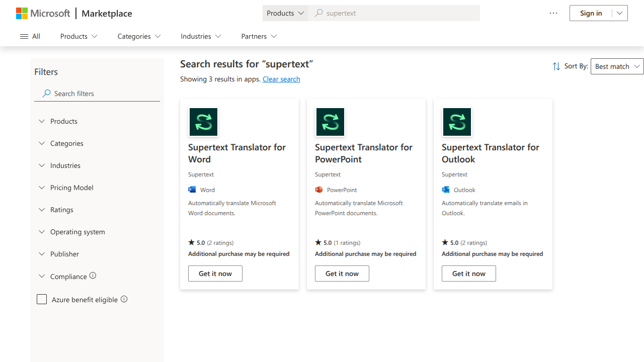The height and width of the screenshot is (362, 644).
Task: Open the More options ellipsis menu
Action: click(553, 13)
